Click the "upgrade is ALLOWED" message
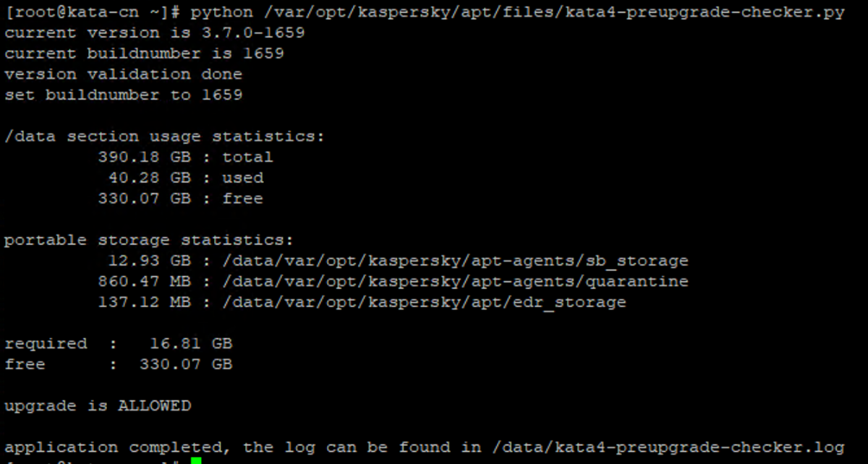868x464 pixels. 98,406
